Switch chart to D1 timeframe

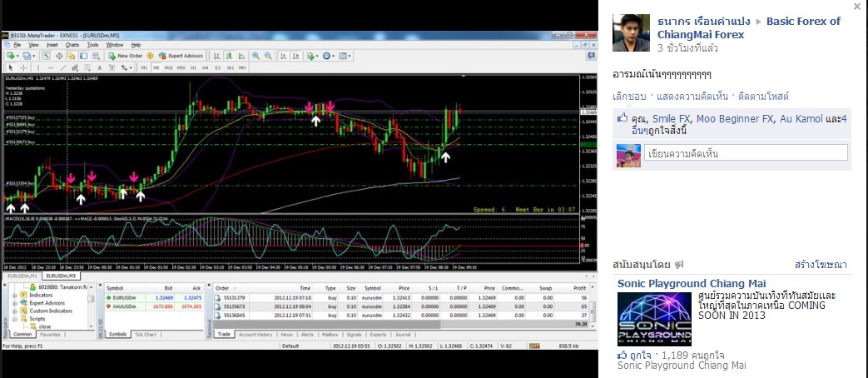(x=217, y=67)
